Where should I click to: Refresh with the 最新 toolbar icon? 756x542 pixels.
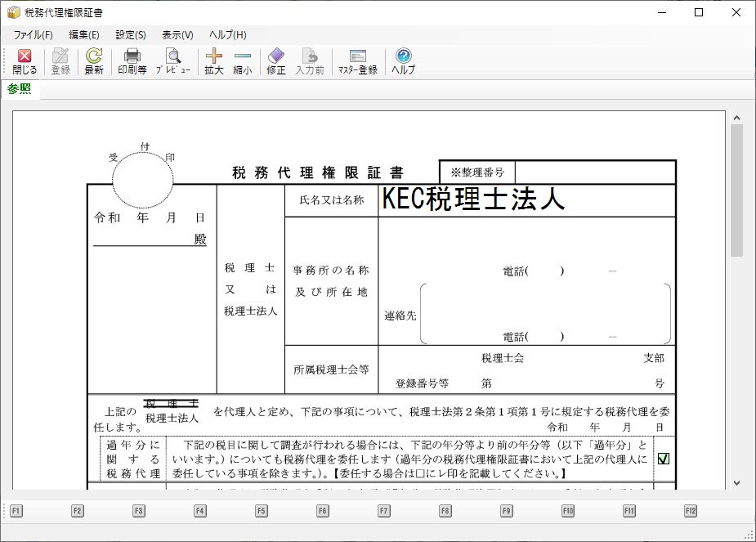[94, 61]
